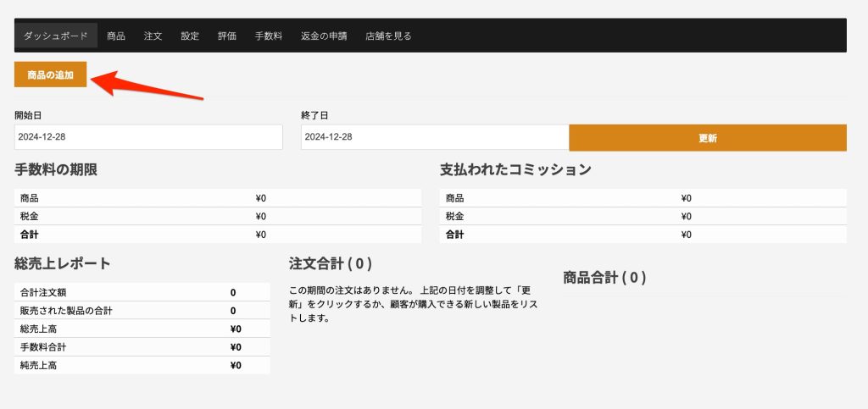Click the 商品合計 ( 0 ) heading
This screenshot has width=868, height=409.
(604, 278)
